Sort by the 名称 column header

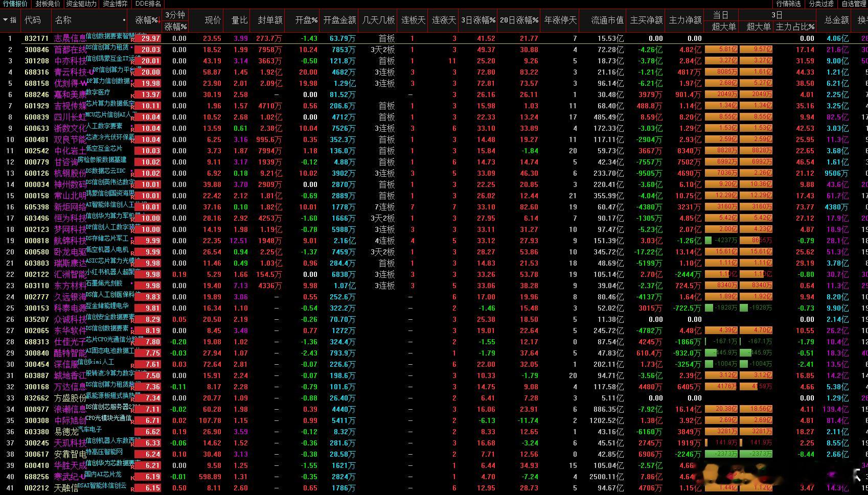pos(63,20)
